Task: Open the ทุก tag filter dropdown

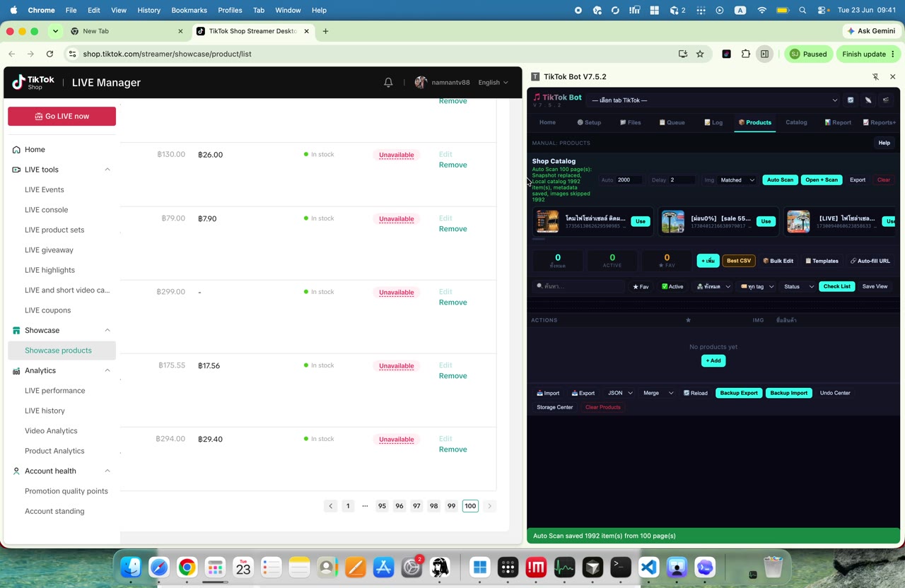Action: [757, 286]
